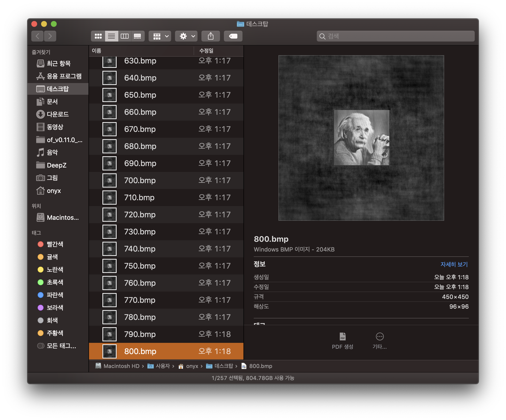Sort by the 이름 column header
506x420 pixels.
click(97, 51)
